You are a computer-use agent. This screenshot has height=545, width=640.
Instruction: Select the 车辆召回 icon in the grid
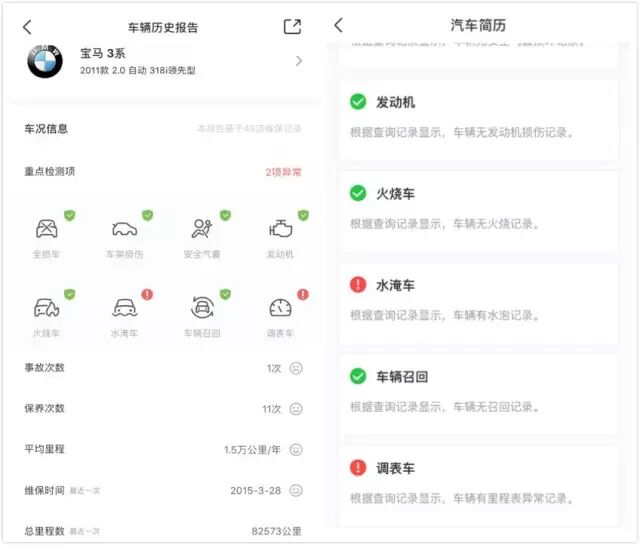click(202, 307)
